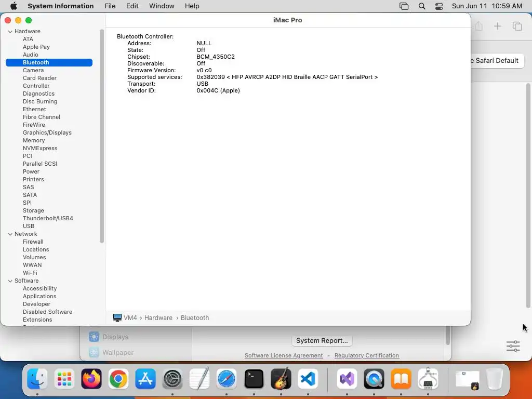Select Camera in the sidebar

(33, 70)
